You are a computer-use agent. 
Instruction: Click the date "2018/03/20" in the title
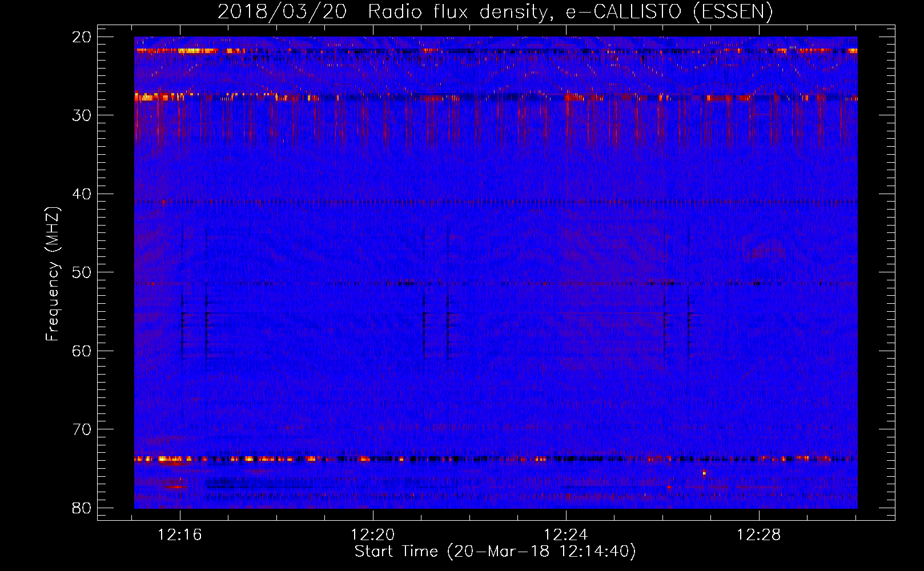point(282,12)
